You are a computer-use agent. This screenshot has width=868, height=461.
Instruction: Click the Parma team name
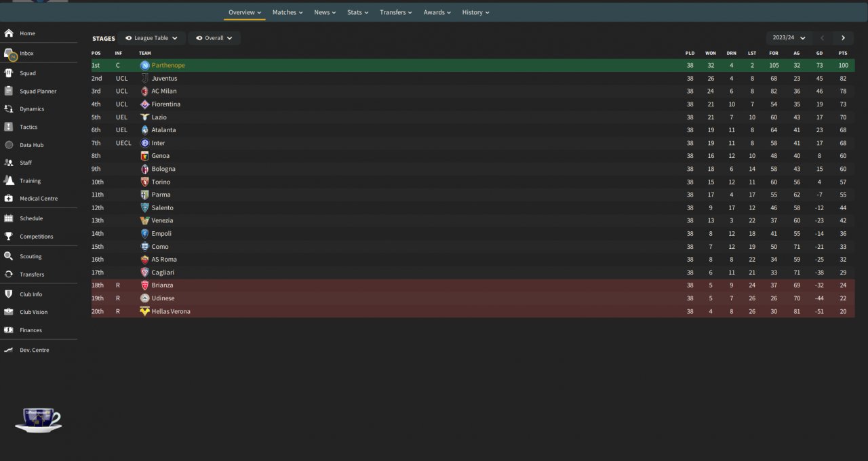pyautogui.click(x=161, y=195)
